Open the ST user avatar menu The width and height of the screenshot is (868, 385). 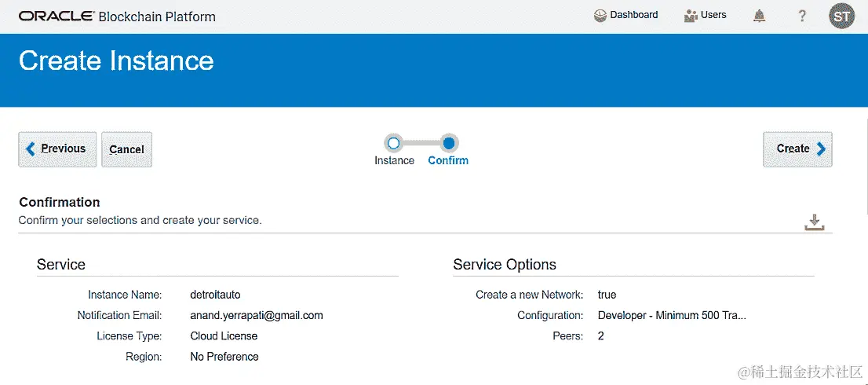click(841, 16)
